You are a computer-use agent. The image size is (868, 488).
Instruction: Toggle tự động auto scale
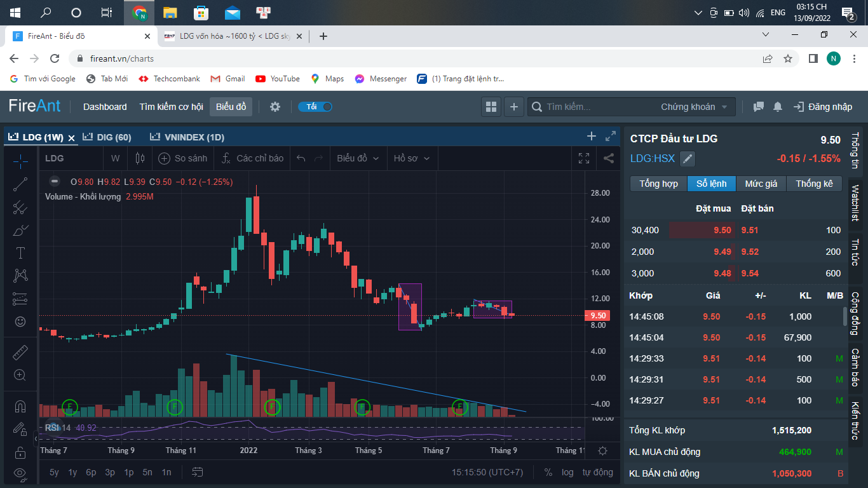point(598,472)
